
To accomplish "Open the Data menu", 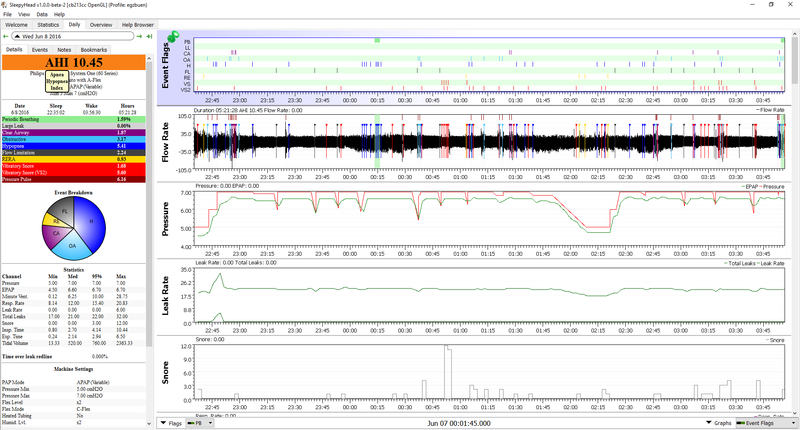I will (x=42, y=14).
